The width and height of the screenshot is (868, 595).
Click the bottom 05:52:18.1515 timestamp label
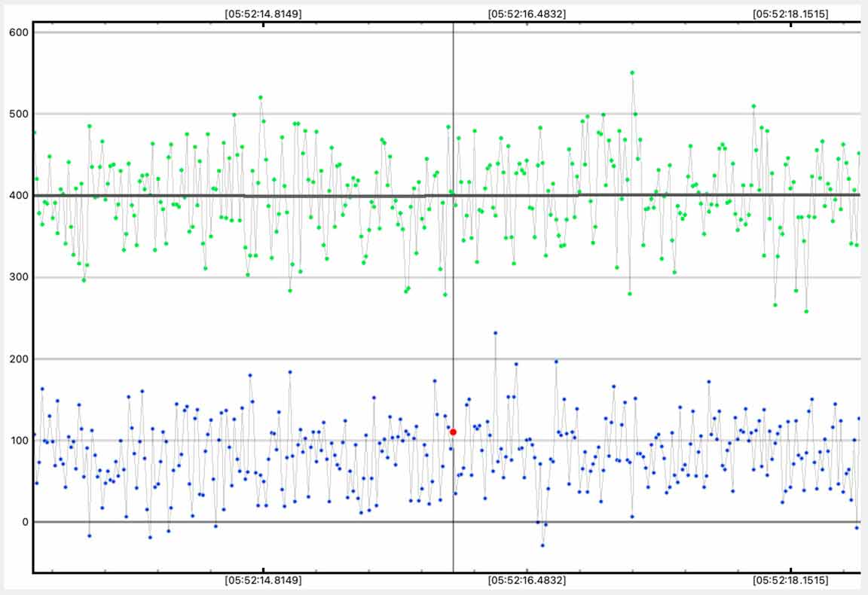791,581
